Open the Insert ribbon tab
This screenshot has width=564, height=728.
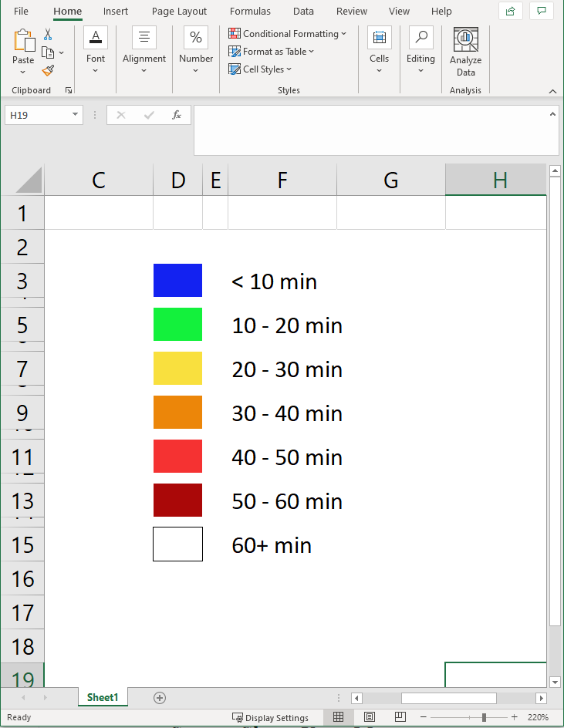click(116, 12)
